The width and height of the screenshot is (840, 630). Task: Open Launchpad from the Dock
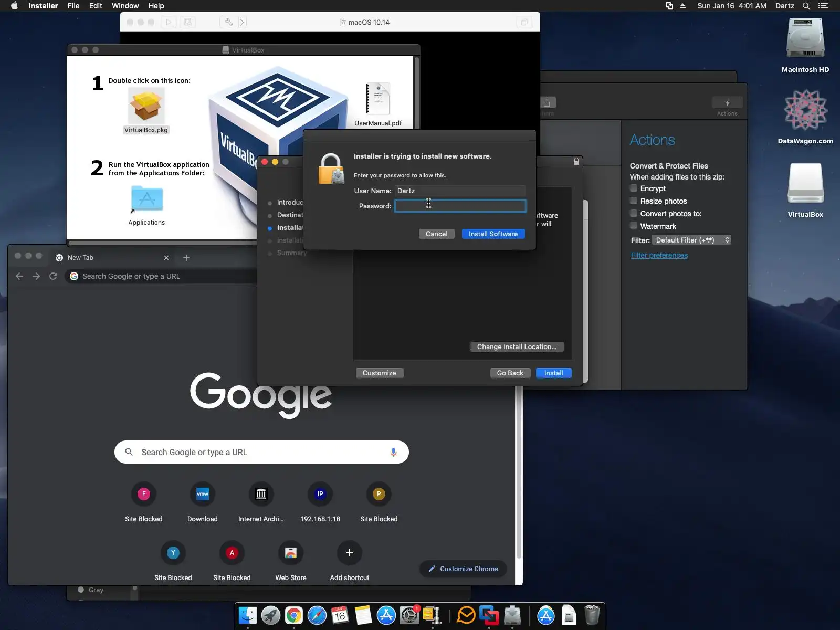[271, 615]
